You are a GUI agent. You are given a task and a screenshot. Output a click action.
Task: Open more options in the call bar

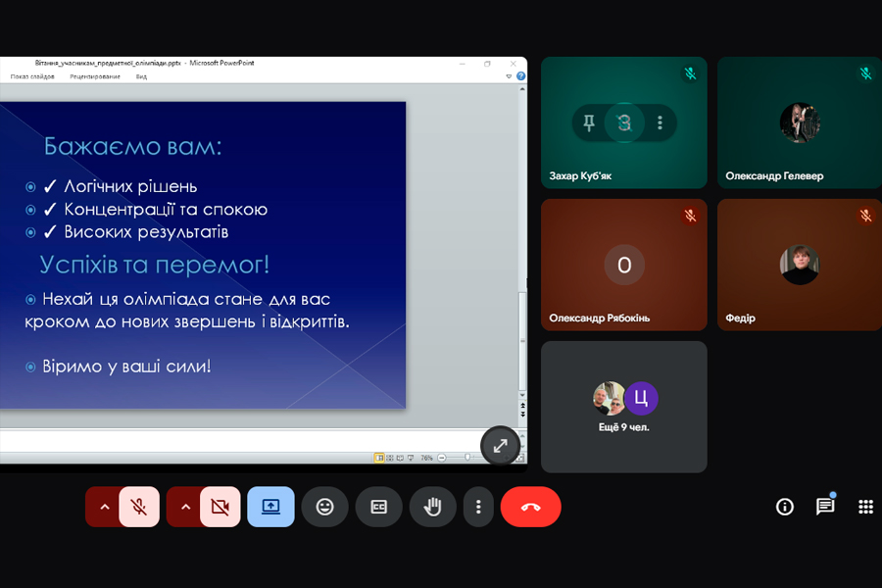pyautogui.click(x=478, y=507)
